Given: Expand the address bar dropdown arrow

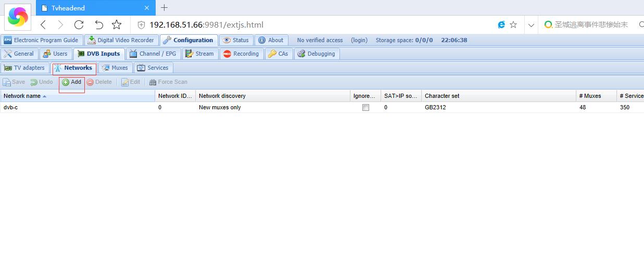Looking at the screenshot, I should (x=531, y=25).
